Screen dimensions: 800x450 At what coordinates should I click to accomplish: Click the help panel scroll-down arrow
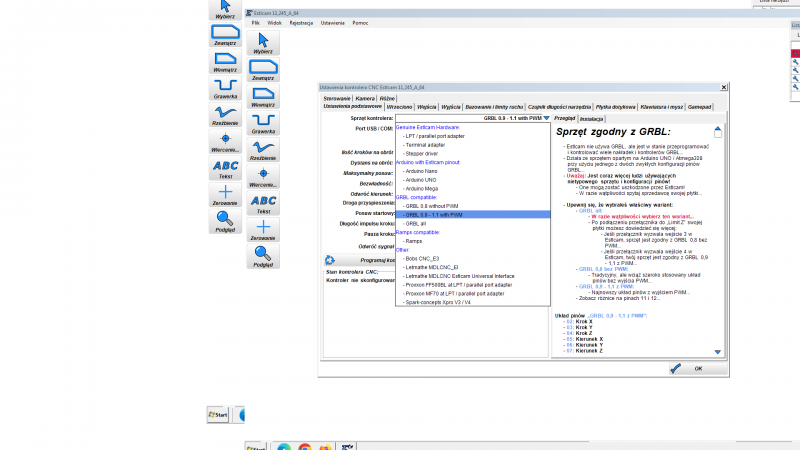(717, 352)
